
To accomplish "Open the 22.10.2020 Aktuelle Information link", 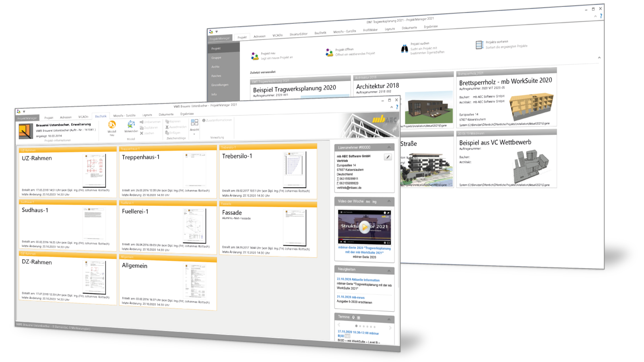I will coord(358,280).
